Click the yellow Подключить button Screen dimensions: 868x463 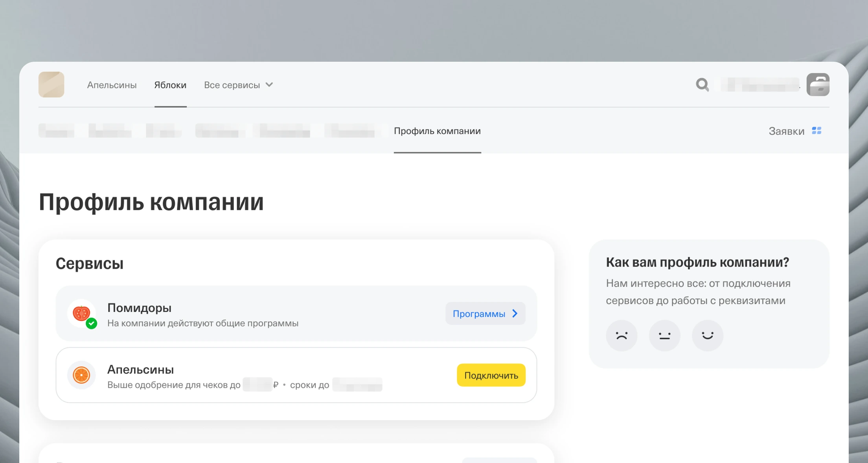pos(491,375)
